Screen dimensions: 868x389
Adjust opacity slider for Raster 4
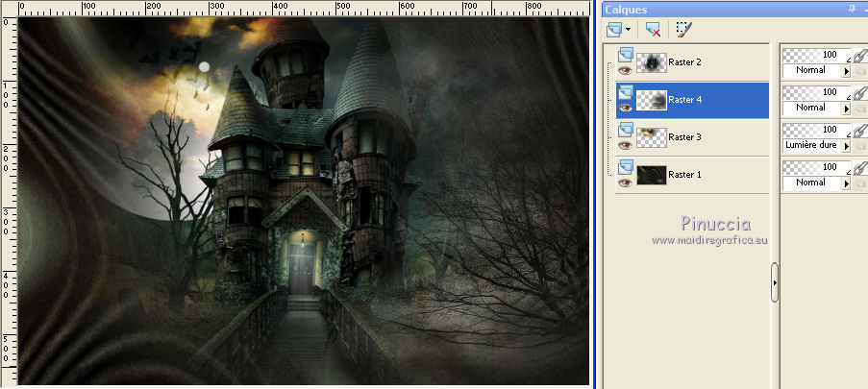816,92
